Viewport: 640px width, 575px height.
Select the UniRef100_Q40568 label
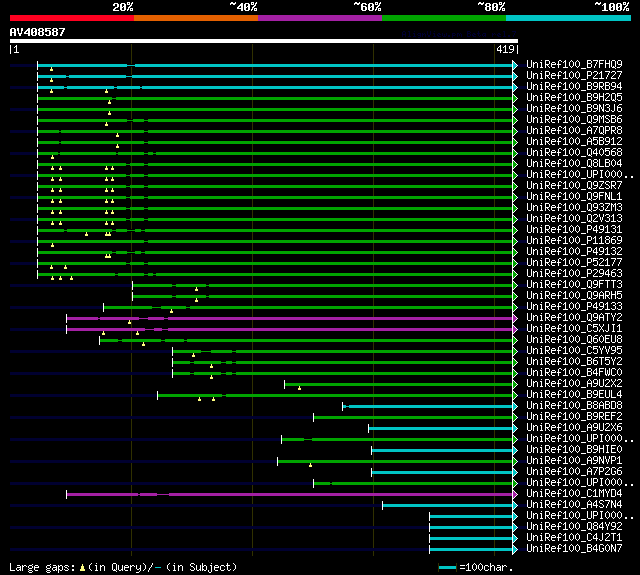[574, 153]
